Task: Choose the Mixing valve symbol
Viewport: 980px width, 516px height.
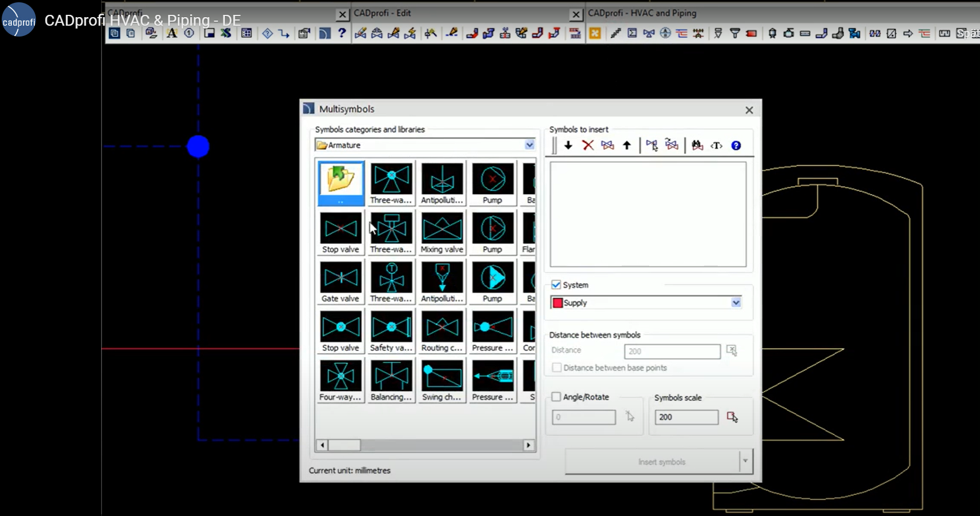Action: tap(442, 229)
